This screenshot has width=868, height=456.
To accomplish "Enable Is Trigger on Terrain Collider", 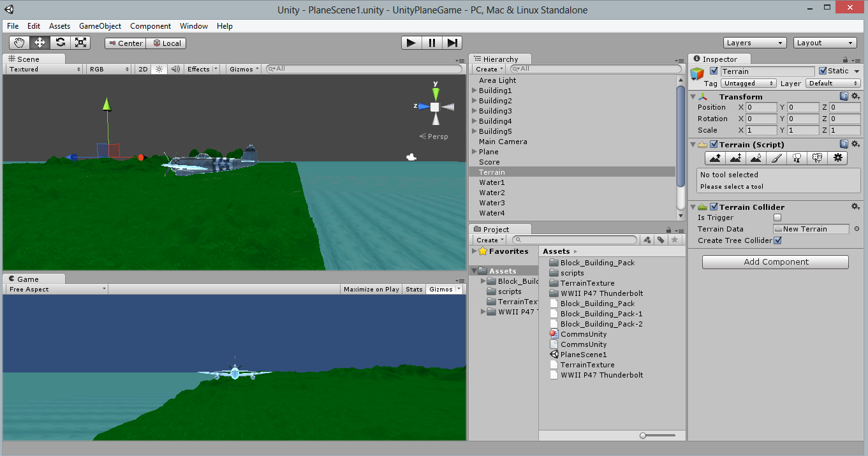I will (x=777, y=217).
